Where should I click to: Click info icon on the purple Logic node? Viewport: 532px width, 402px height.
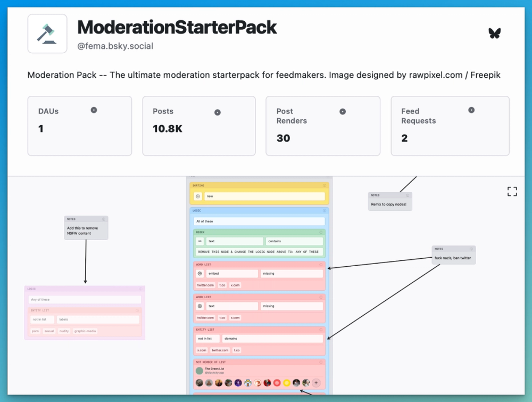coord(141,289)
